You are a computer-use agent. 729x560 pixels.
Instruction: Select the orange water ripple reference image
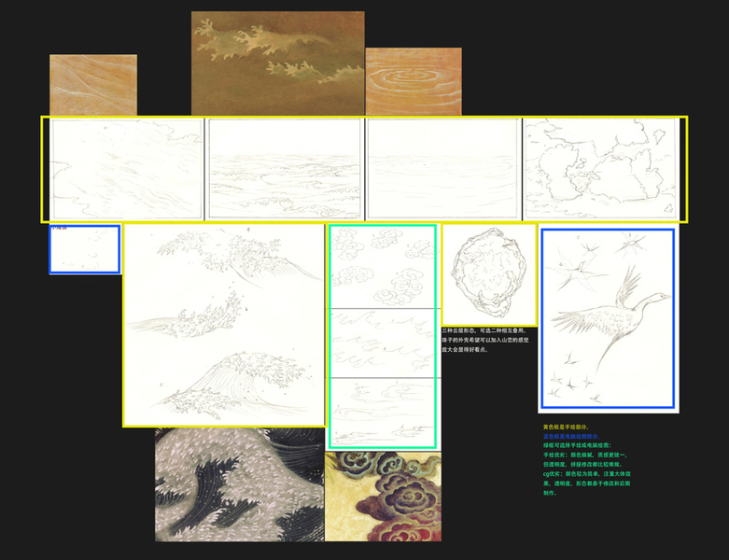(414, 81)
